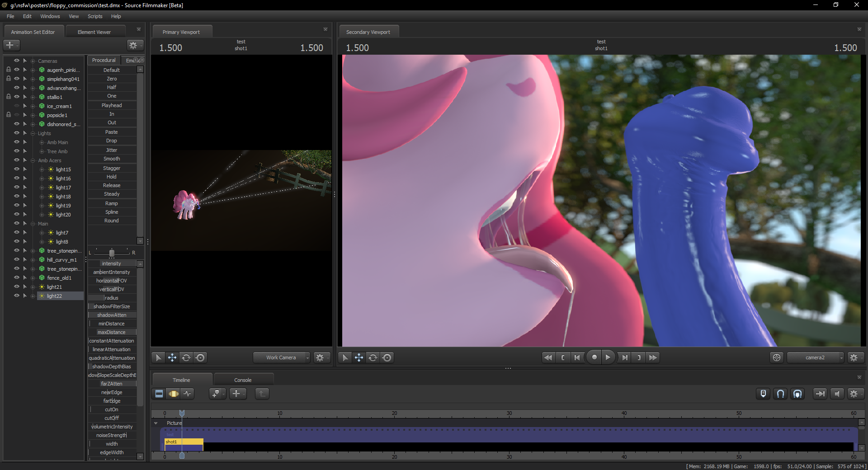Activate the move tool in Primary Viewport
Image resolution: width=868 pixels, height=470 pixels.
coord(172,357)
